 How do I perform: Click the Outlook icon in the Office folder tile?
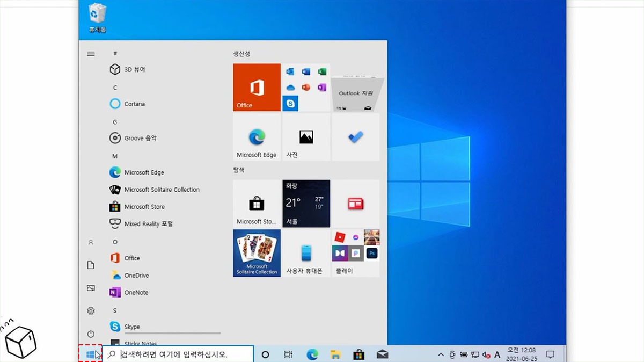click(290, 72)
